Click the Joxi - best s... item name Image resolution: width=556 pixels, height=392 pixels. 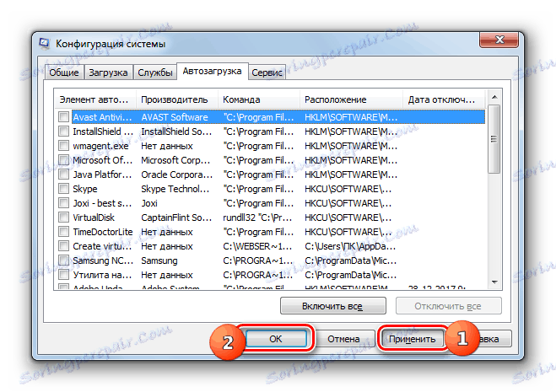(x=102, y=203)
